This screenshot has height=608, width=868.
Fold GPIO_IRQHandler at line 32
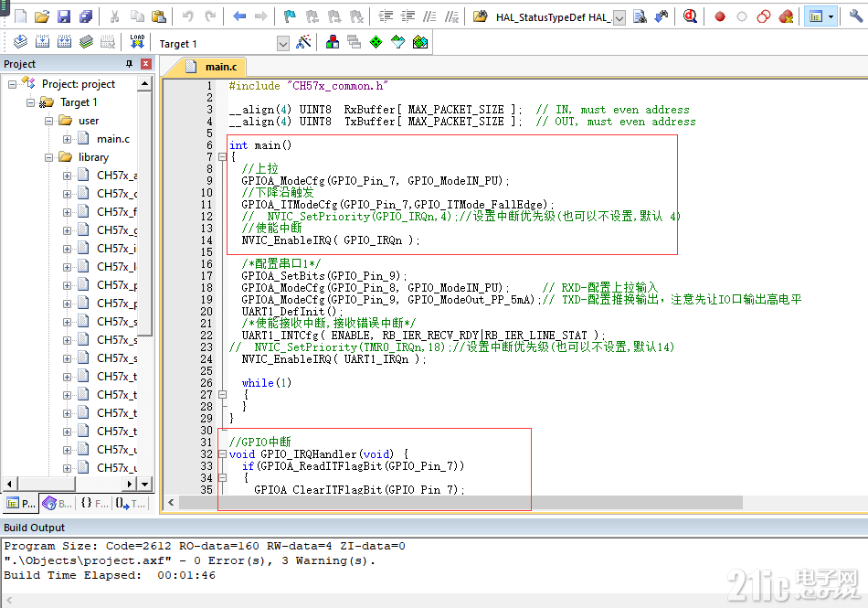[x=223, y=454]
